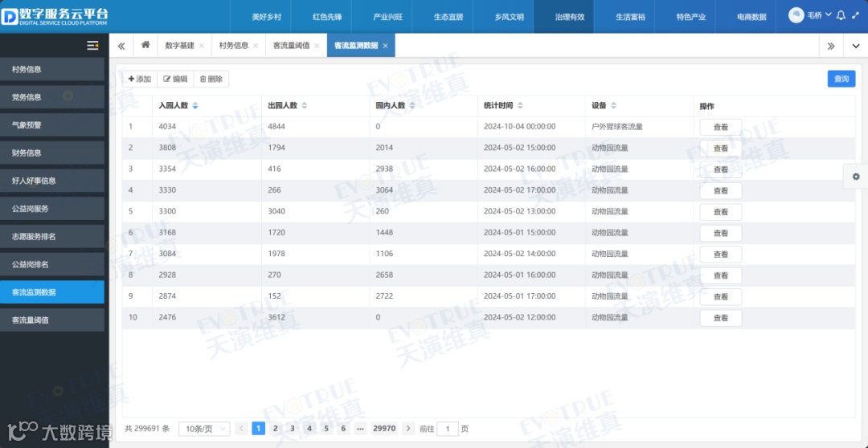Open 乡风文明 top menu
The image size is (868, 448).
click(x=510, y=17)
